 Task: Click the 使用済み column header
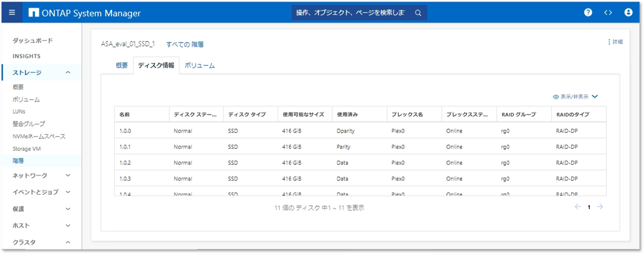pyautogui.click(x=359, y=115)
